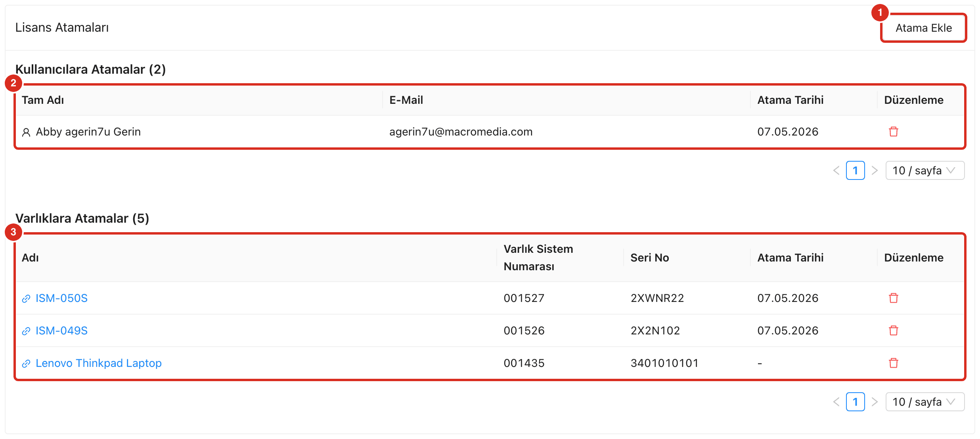Expand users table page size dropdown
Viewport: 980px width, 439px height.
coord(925,170)
